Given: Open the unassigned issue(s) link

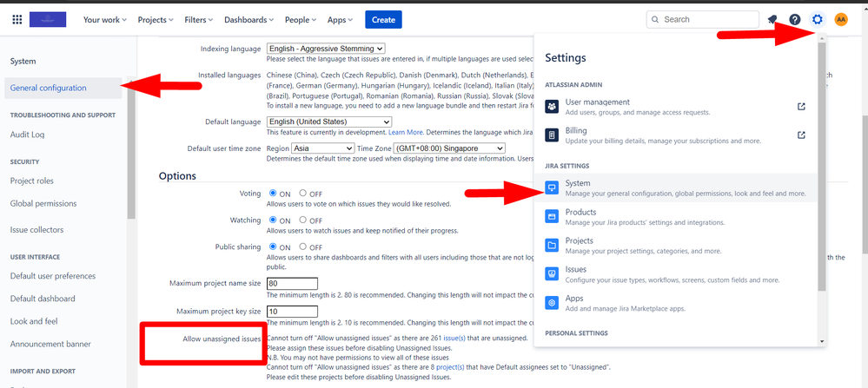Looking at the screenshot, I should [456, 338].
